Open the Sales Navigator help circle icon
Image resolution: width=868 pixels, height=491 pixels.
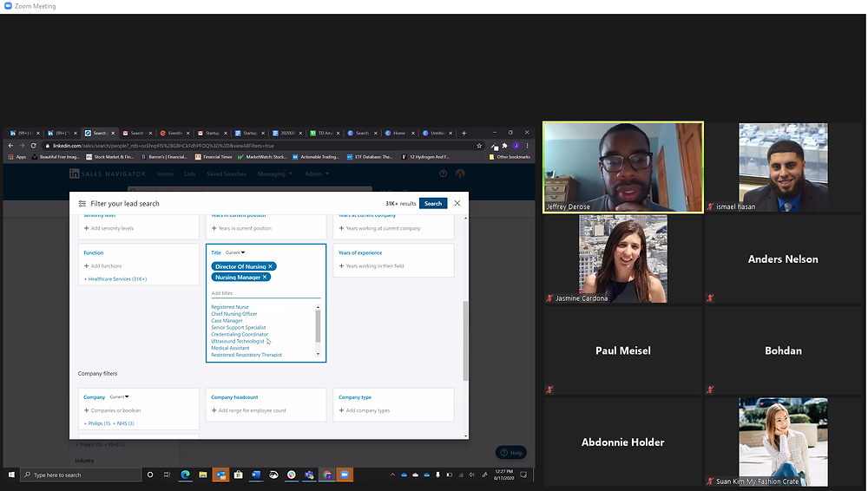443,173
